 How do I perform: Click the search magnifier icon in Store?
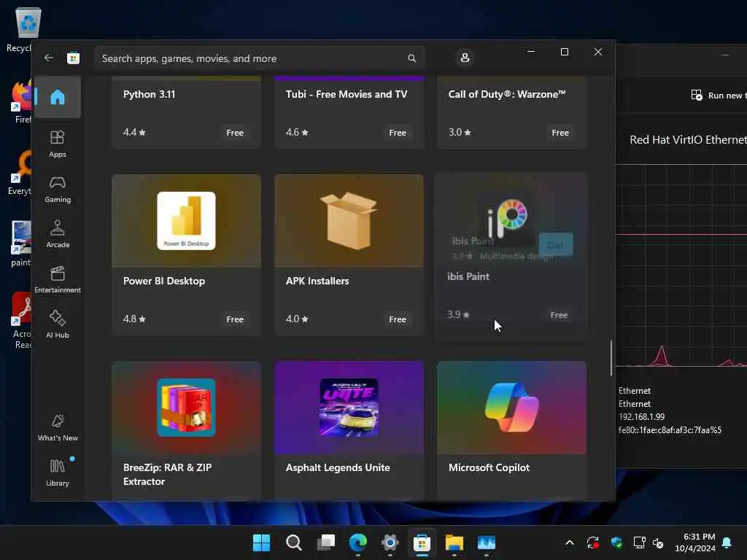pos(411,58)
